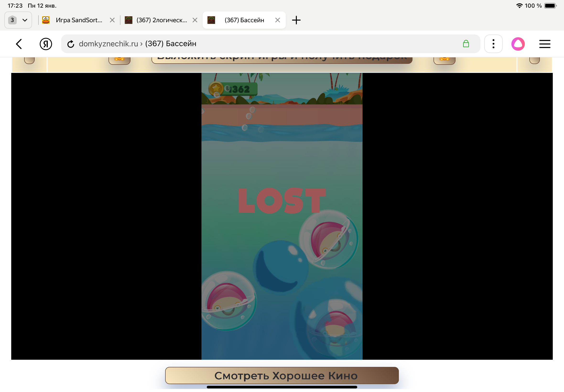Open the hamburger browser menu
The width and height of the screenshot is (564, 392).
pos(544,44)
